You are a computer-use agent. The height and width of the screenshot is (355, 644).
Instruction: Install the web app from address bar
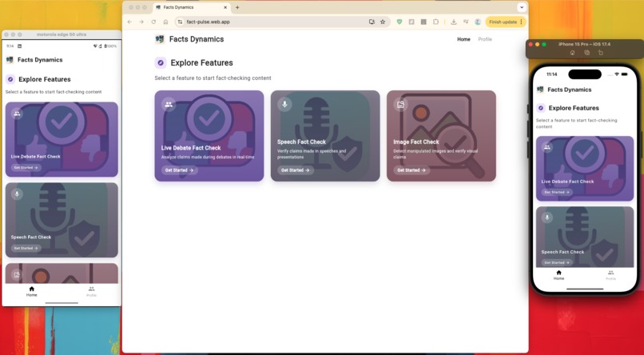372,22
